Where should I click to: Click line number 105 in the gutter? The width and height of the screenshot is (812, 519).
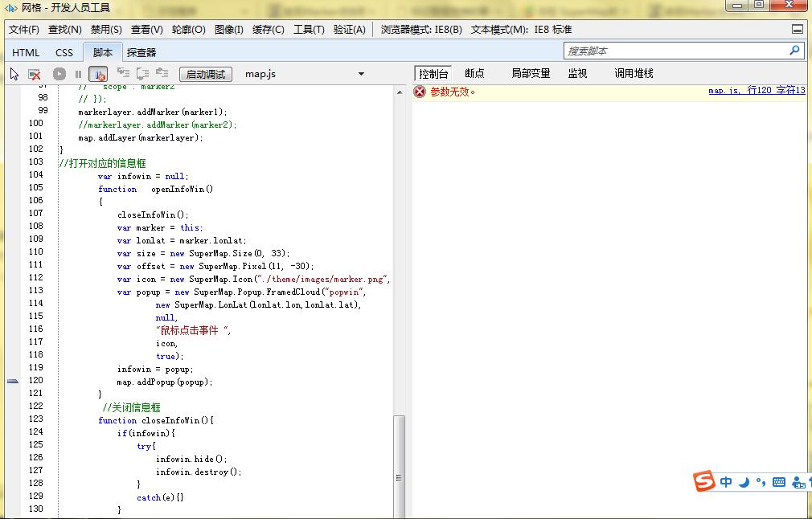(x=35, y=187)
